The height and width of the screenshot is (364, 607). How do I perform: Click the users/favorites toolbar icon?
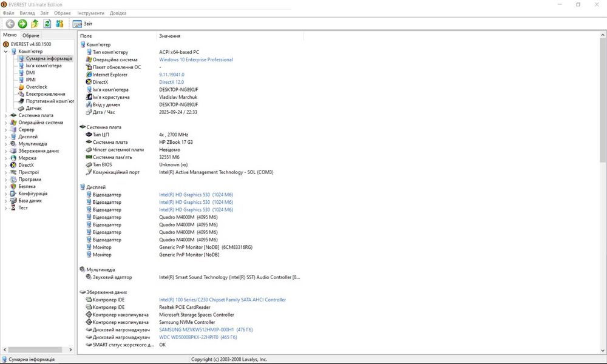pyautogui.click(x=59, y=24)
